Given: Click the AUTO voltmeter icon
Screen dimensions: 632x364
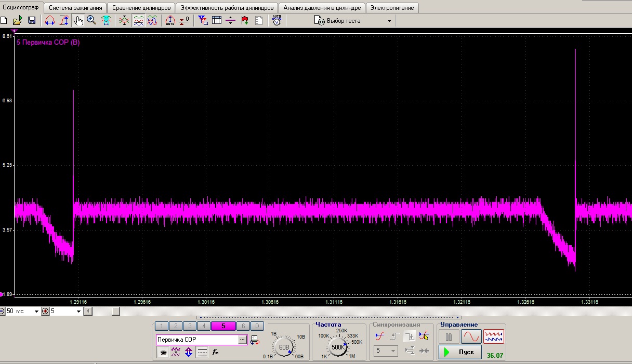Looking at the screenshot, I should click(x=277, y=21).
